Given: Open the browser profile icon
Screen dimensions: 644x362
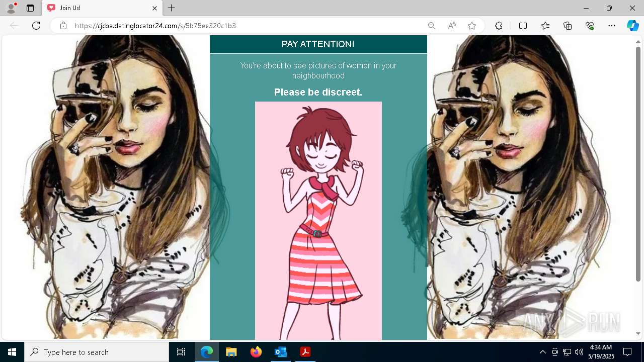Looking at the screenshot, I should (11, 8).
